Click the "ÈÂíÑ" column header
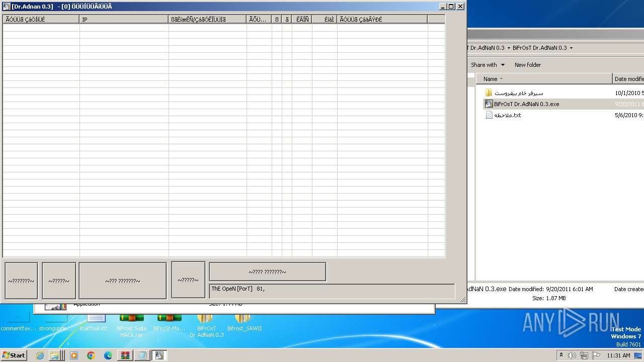Viewport: 644px width, 362px height. point(302,19)
